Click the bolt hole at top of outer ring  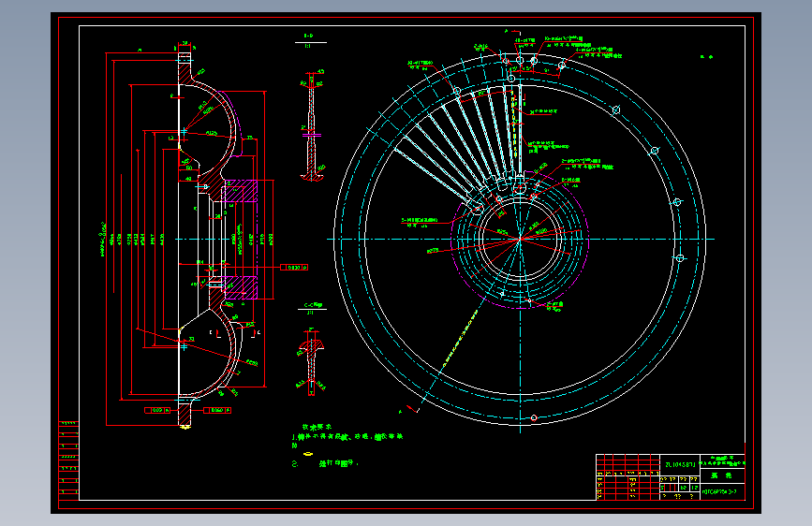(x=520, y=60)
